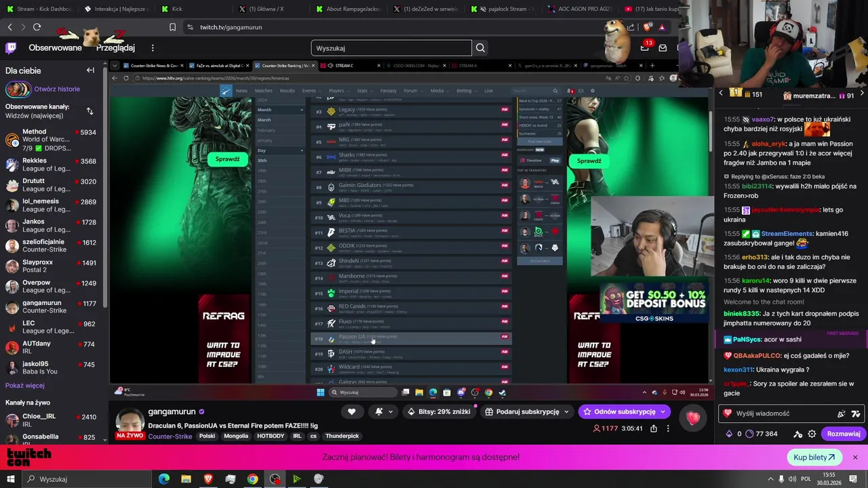Image resolution: width=868 pixels, height=488 pixels.
Task: Open the Windows Start button
Action: 11,479
